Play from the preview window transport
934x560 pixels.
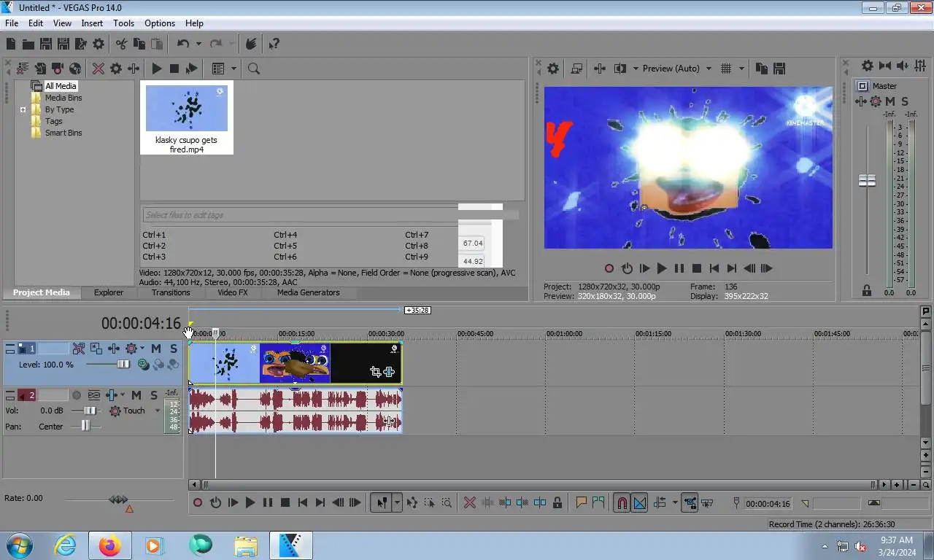[662, 268]
